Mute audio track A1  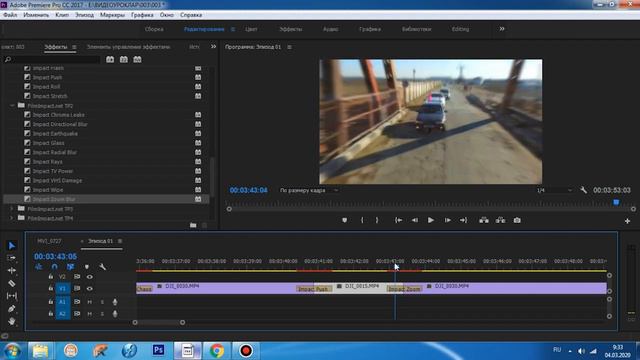[x=89, y=302]
